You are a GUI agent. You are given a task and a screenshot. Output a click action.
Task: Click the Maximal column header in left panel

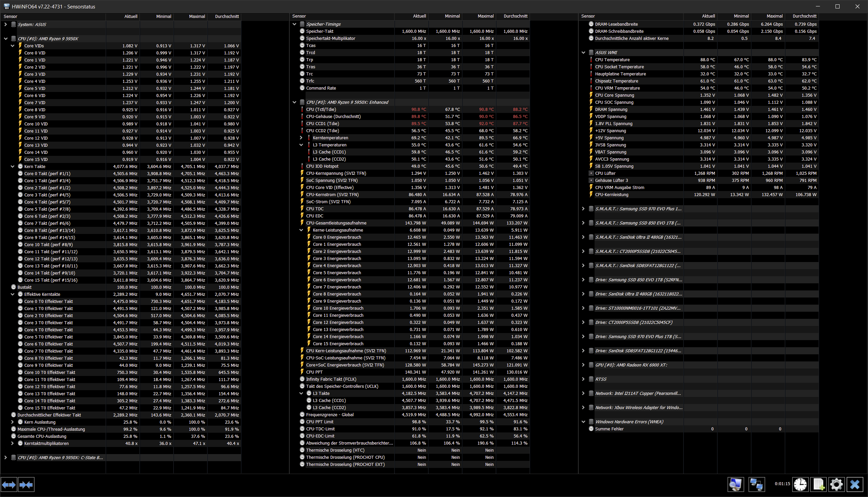tap(197, 16)
